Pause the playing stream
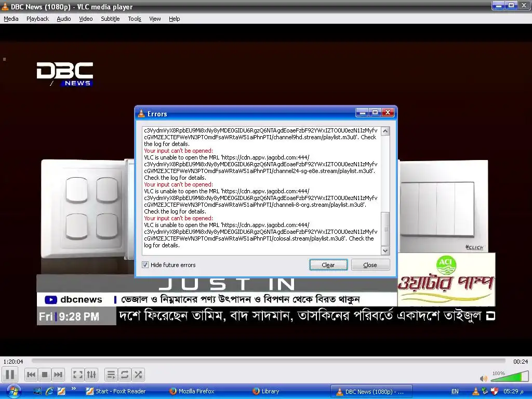Image resolution: width=532 pixels, height=399 pixels. (x=10, y=375)
